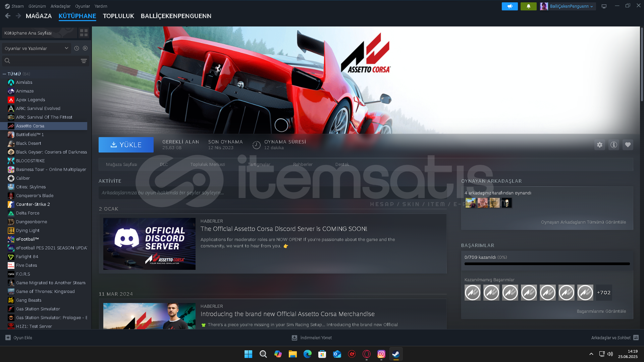Image resolution: width=644 pixels, height=362 pixels.
Task: Click the Oyun Ekle plus icon
Action: click(x=8, y=338)
